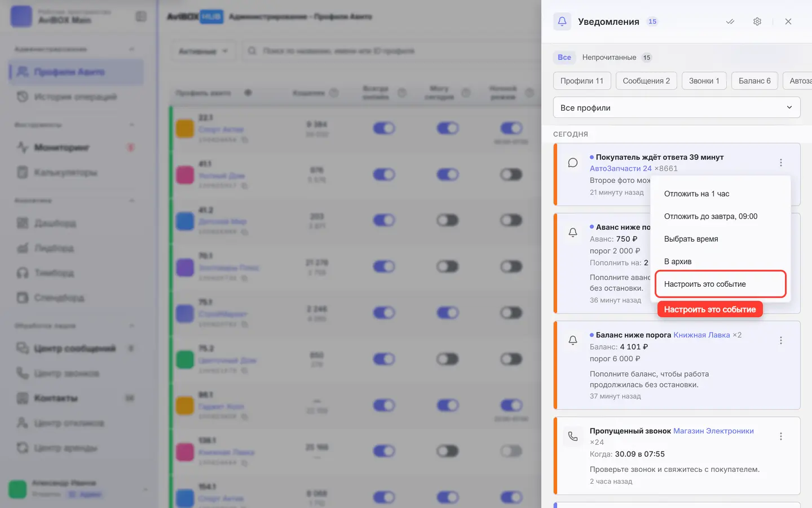Open notification settings gear icon
The image size is (812, 508).
tap(757, 21)
